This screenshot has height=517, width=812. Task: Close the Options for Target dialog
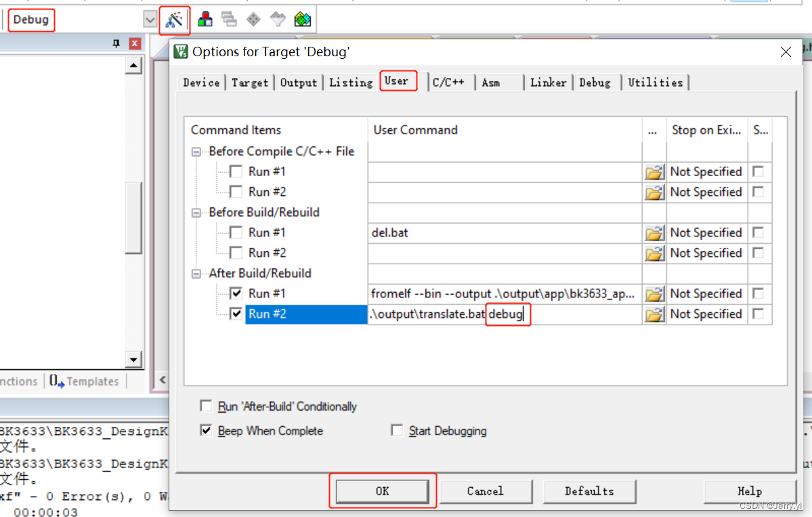point(786,51)
